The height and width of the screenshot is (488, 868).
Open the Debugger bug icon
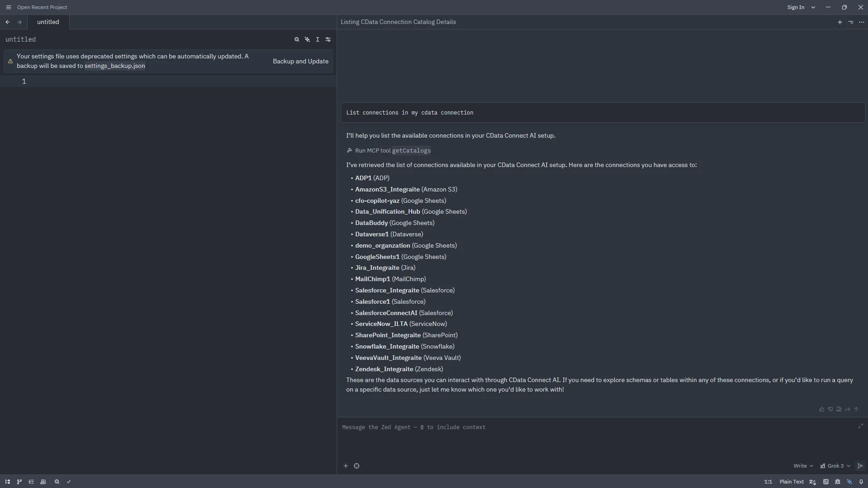point(838,482)
